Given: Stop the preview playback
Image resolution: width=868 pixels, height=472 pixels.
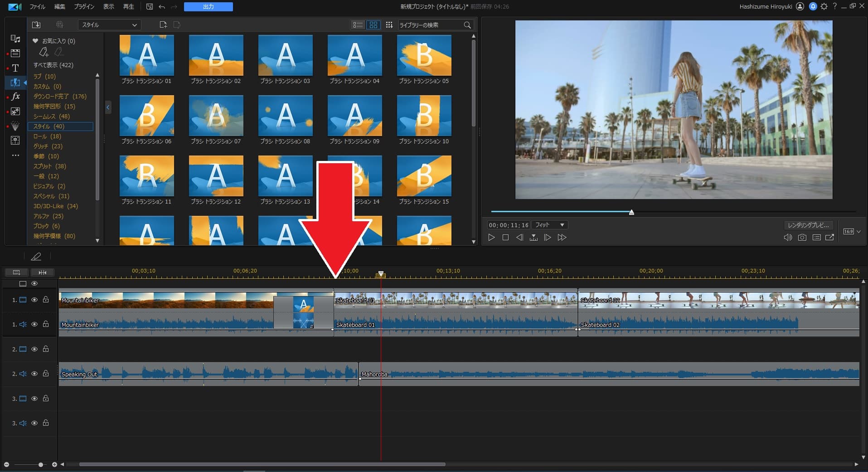Looking at the screenshot, I should (505, 238).
